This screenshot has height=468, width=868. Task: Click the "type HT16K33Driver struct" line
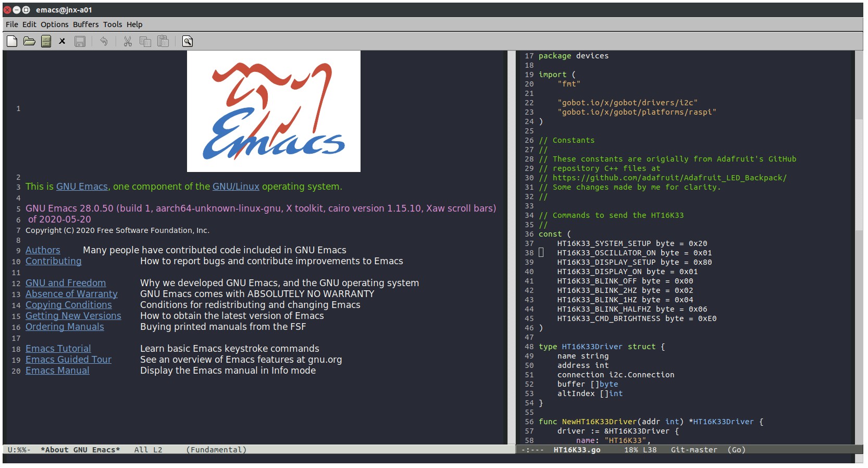pos(602,347)
